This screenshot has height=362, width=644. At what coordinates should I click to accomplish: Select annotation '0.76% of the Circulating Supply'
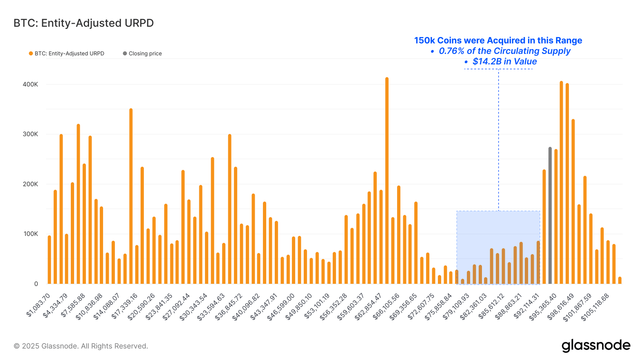pos(505,51)
